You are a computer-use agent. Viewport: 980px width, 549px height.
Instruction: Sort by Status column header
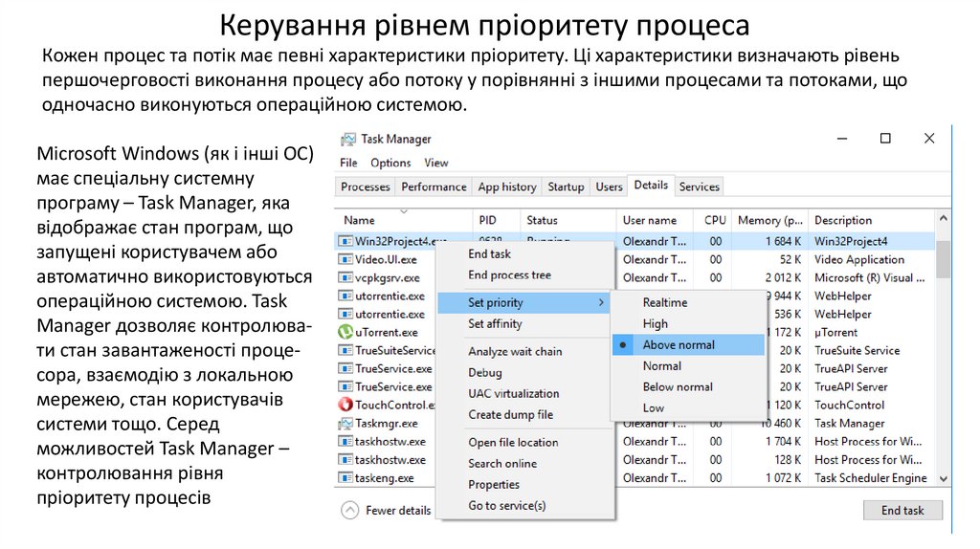pyautogui.click(x=568, y=220)
